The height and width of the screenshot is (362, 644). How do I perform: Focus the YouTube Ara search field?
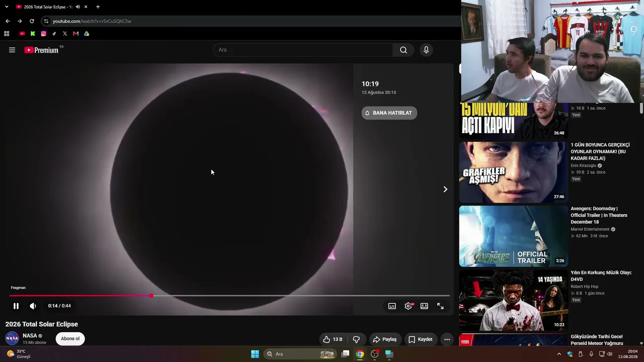(x=303, y=50)
